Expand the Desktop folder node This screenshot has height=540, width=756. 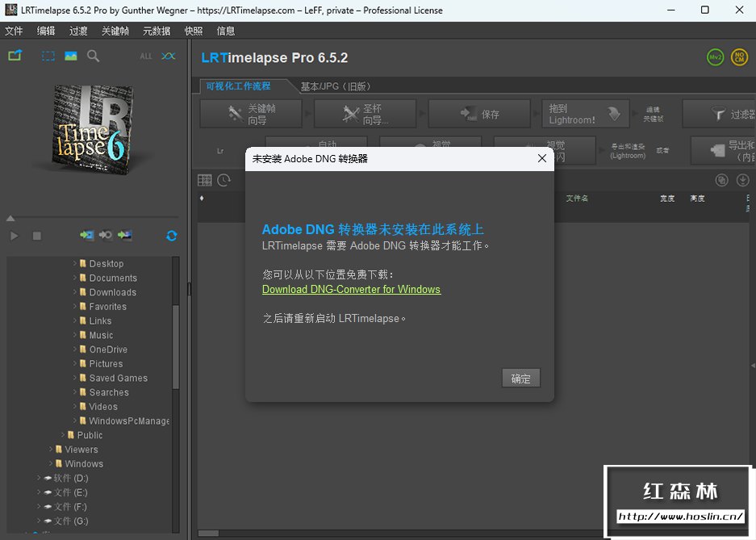75,263
